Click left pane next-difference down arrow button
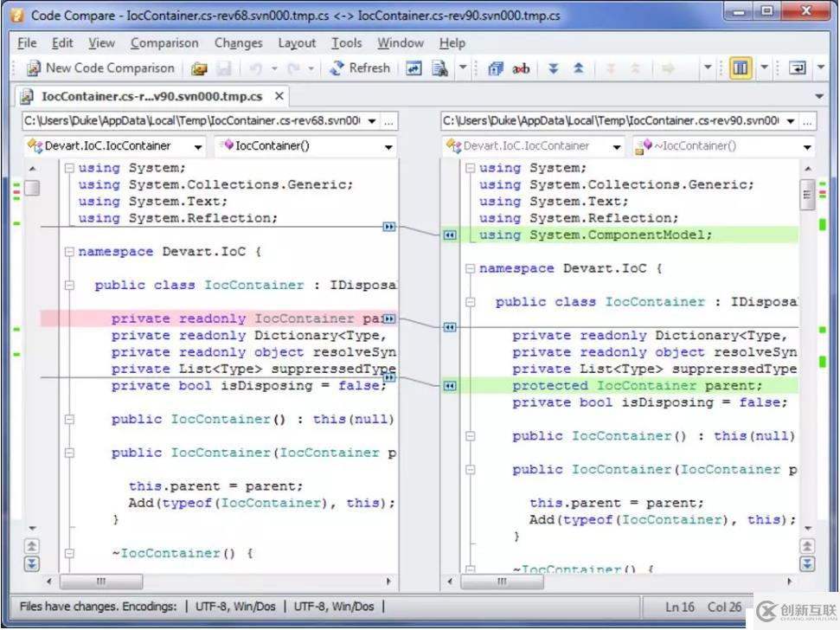Image resolution: width=840 pixels, height=630 pixels. point(32,564)
